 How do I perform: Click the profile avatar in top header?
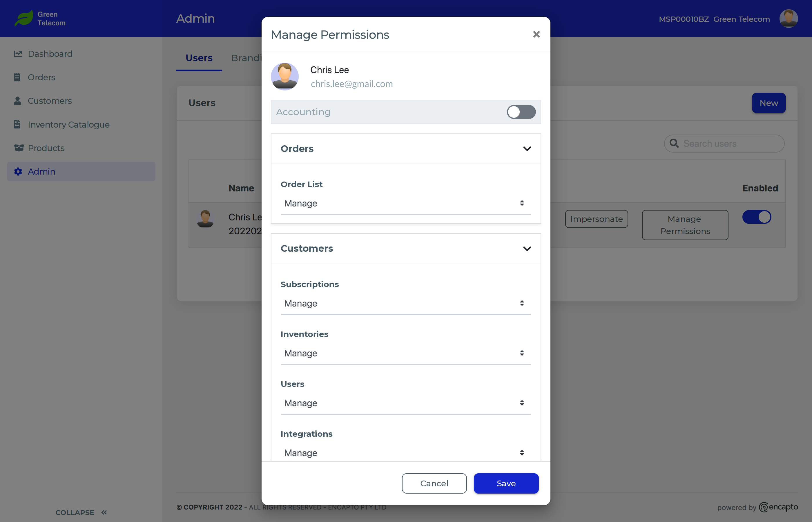coord(788,19)
